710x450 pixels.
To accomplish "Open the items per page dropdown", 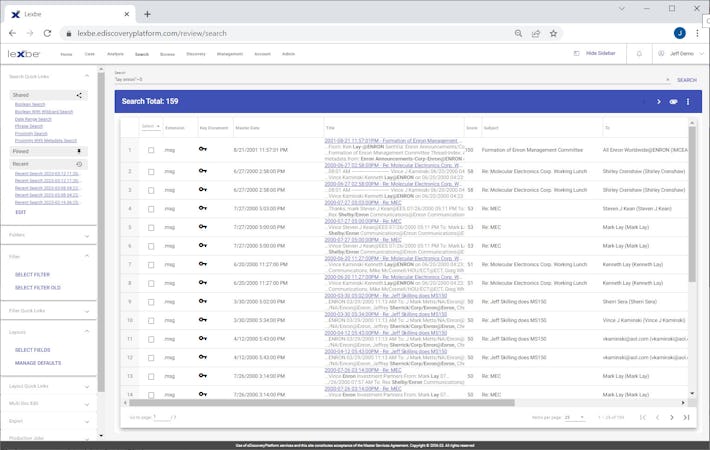I will tap(575, 417).
